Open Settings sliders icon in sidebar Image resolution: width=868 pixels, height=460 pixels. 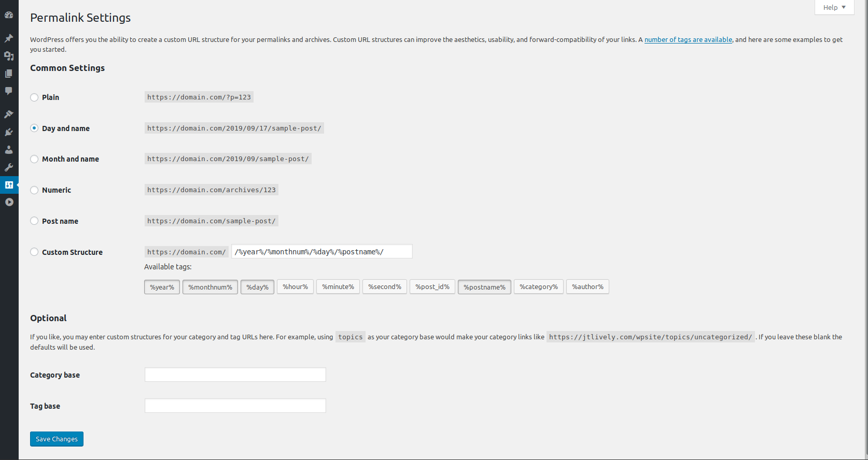pyautogui.click(x=9, y=185)
